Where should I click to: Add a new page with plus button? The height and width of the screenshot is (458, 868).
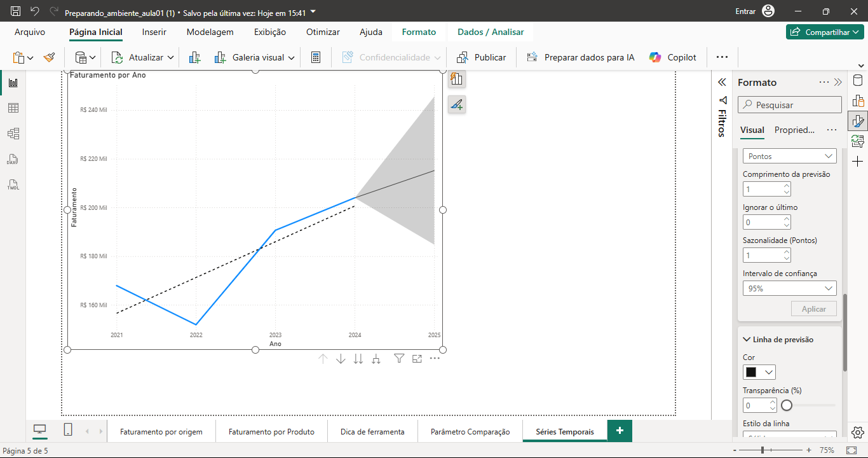point(620,431)
